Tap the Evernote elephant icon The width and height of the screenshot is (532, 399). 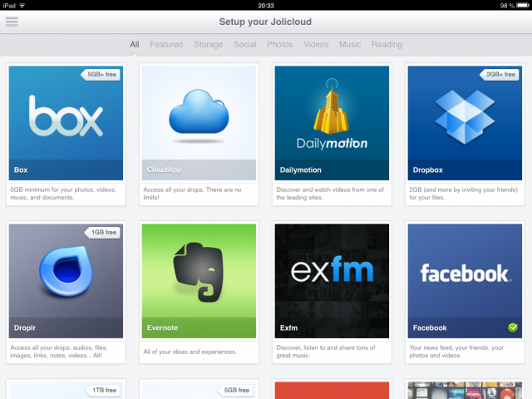tap(199, 272)
